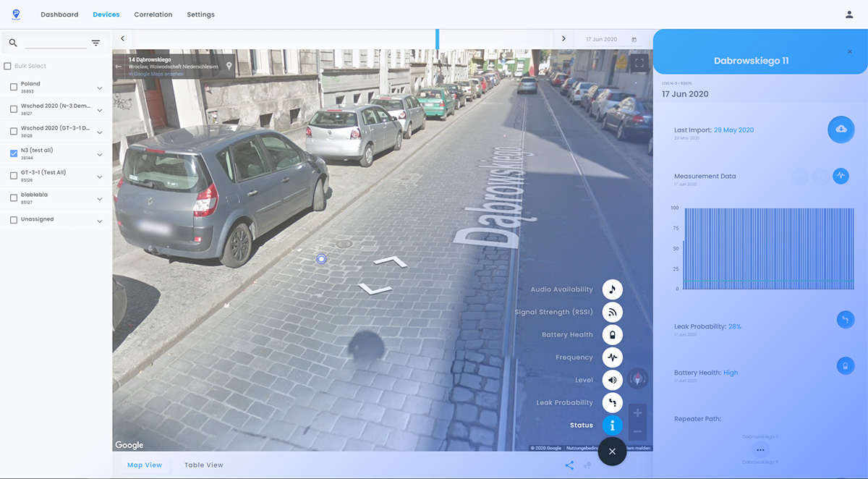Expand the Wschod 2020 (GT-3-1 D…) group
This screenshot has width=868, height=479.
tap(100, 132)
